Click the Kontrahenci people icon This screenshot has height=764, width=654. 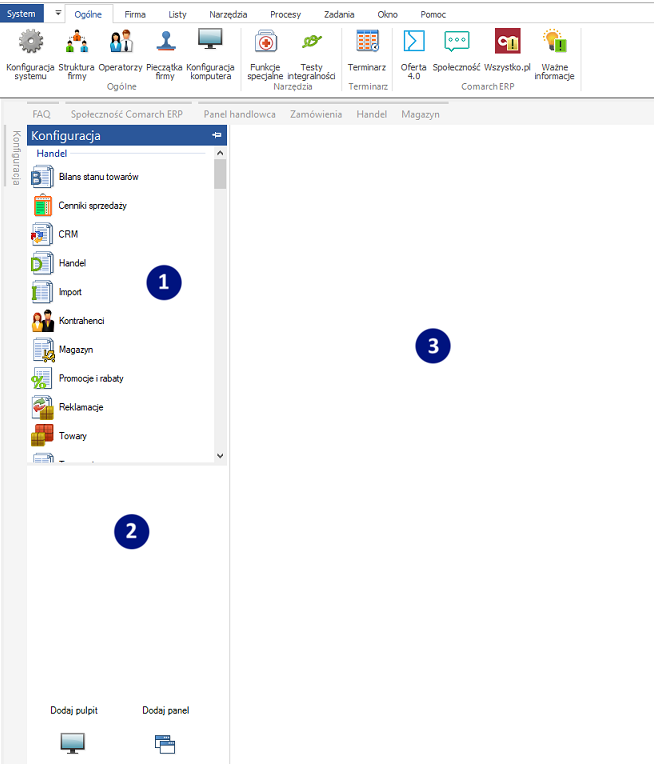(x=42, y=321)
